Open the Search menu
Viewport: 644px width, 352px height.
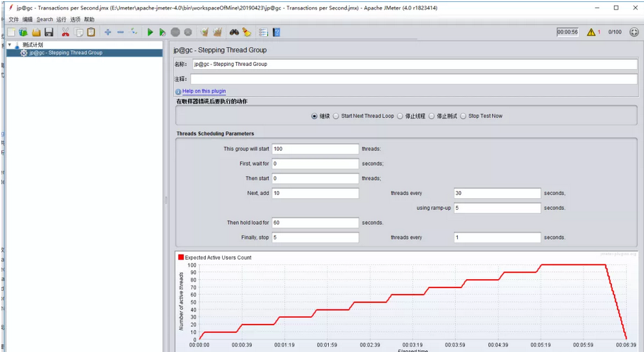(45, 20)
